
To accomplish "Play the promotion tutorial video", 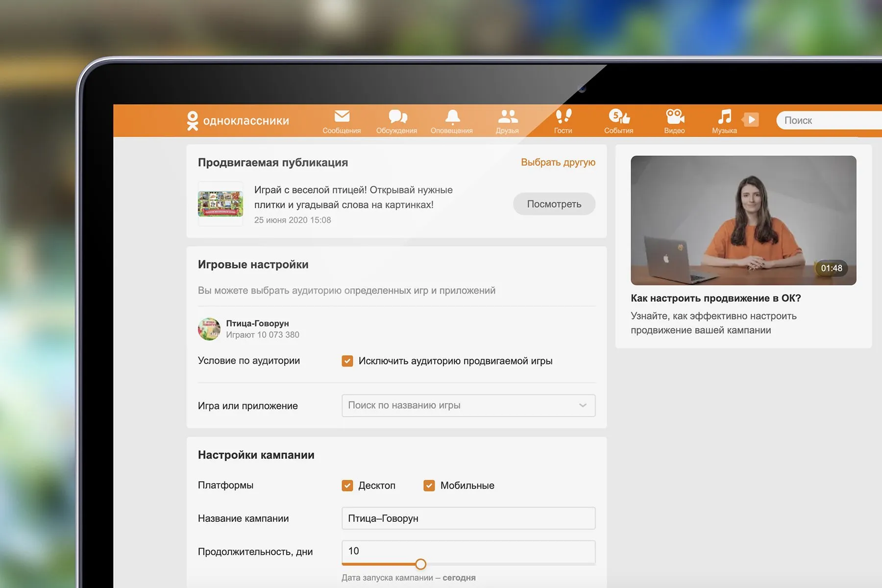I will 743,220.
